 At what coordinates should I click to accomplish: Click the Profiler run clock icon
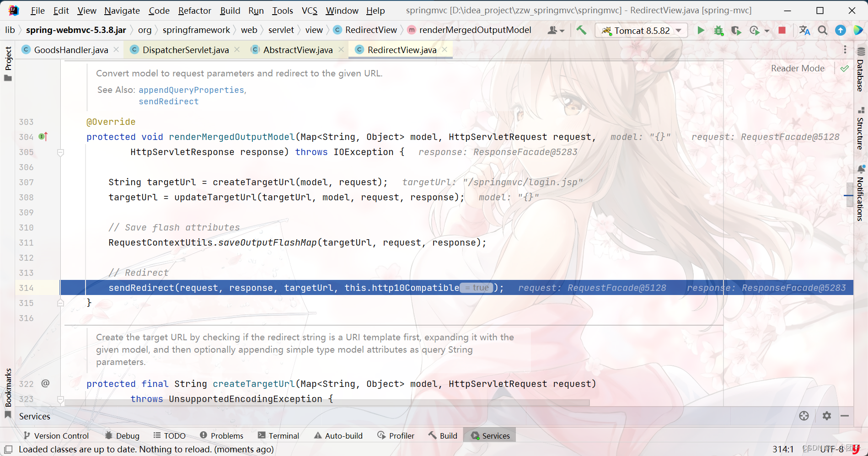(x=755, y=30)
